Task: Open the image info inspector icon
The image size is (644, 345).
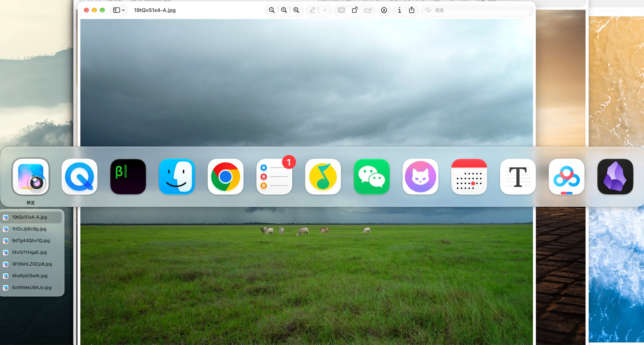Action: click(x=399, y=10)
